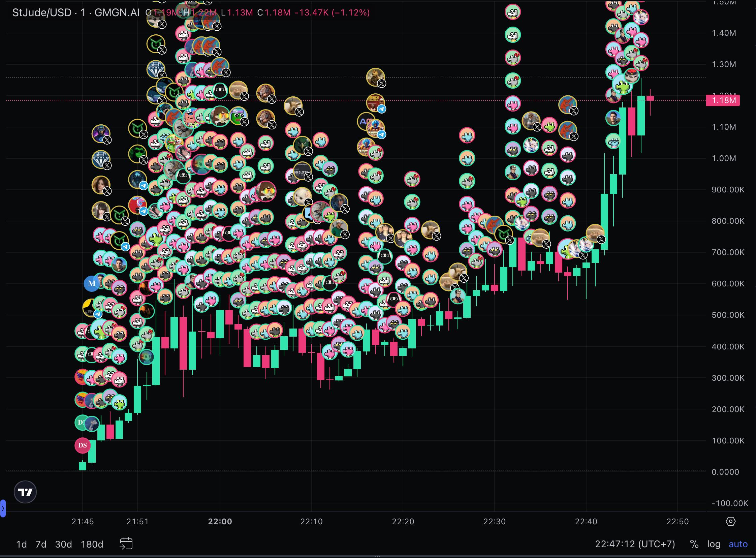756x558 pixels.
Task: Switch to the 30d range
Action: click(63, 544)
